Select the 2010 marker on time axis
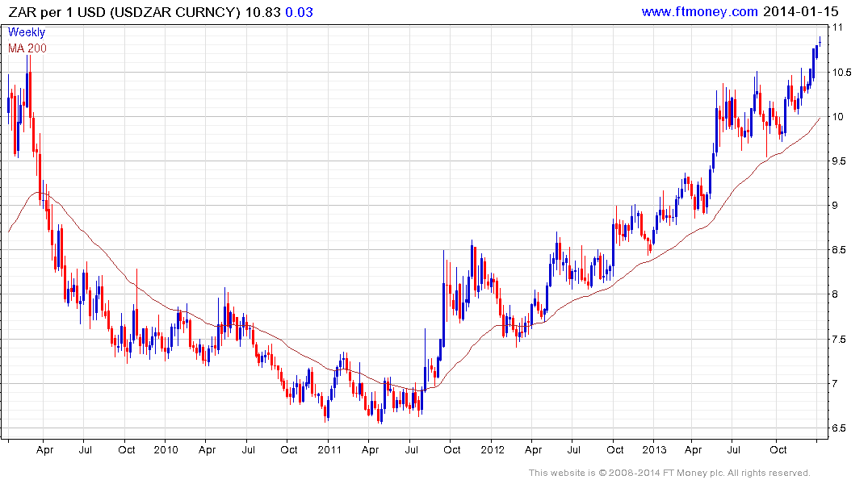This screenshot has width=868, height=484. point(166,449)
